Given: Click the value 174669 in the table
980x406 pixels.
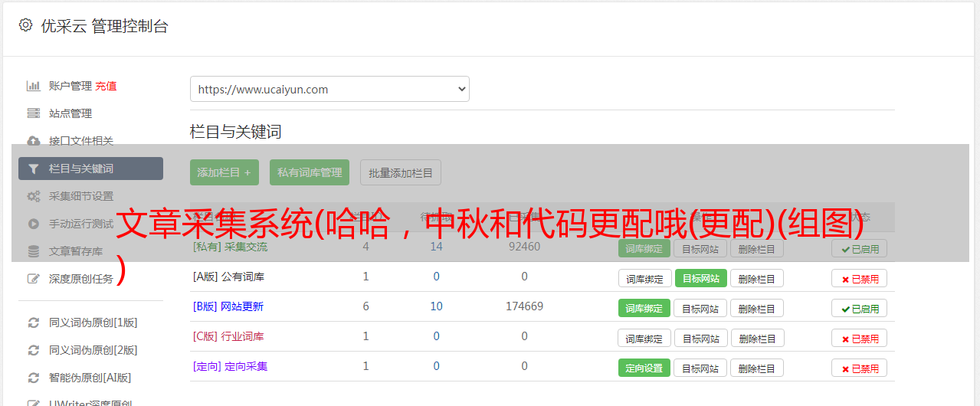Looking at the screenshot, I should 524,306.
